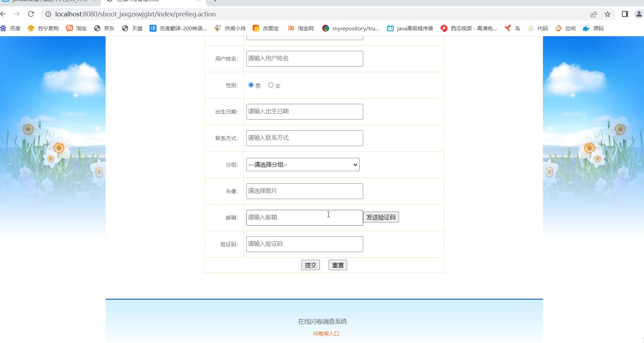
Task: Focus the 出生日期 input field
Action: pos(305,112)
